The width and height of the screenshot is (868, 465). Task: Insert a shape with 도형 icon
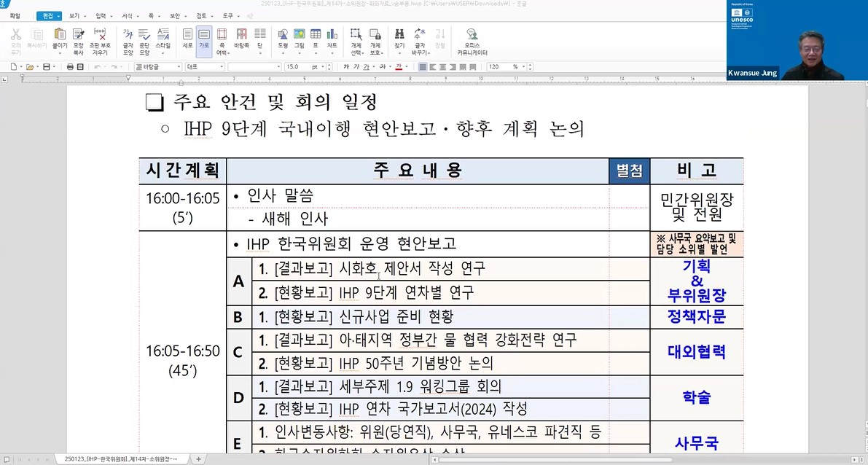click(x=283, y=42)
